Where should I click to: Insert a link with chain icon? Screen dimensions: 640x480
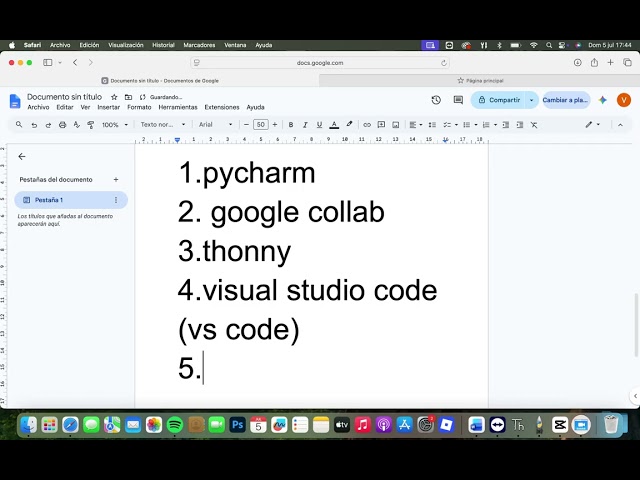pyautogui.click(x=367, y=124)
